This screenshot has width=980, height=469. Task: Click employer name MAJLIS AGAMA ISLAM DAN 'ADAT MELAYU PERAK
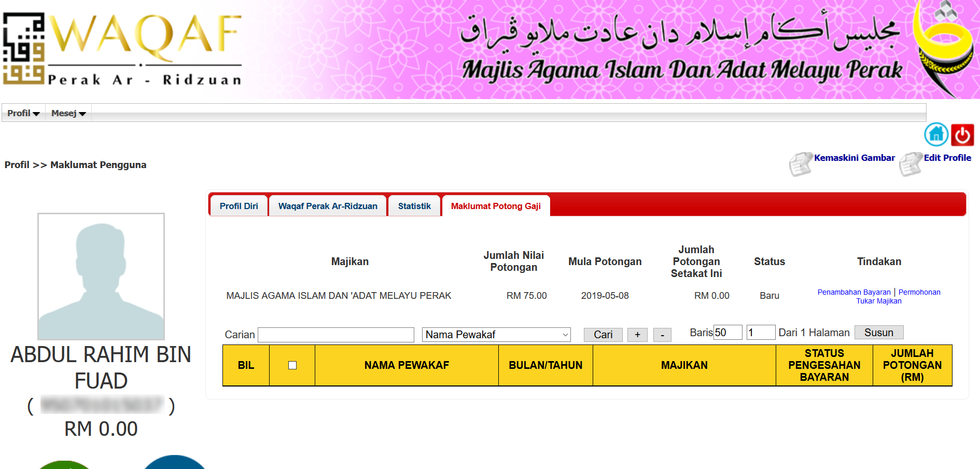point(339,296)
